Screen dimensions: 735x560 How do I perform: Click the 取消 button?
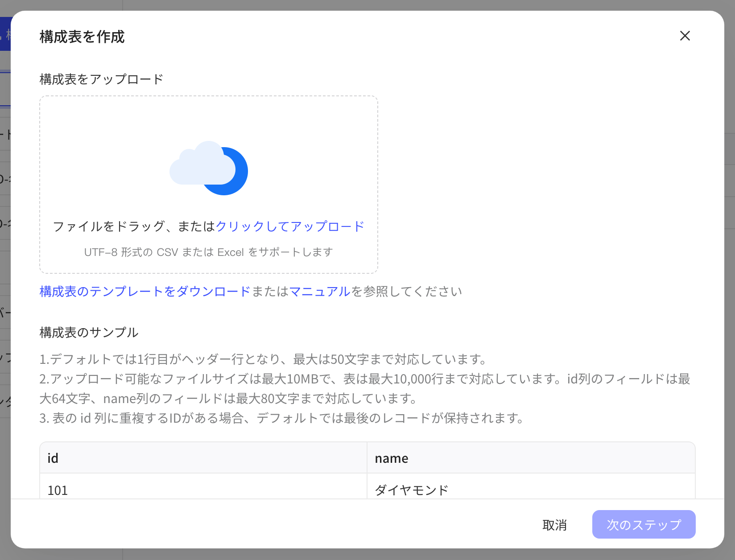click(554, 525)
